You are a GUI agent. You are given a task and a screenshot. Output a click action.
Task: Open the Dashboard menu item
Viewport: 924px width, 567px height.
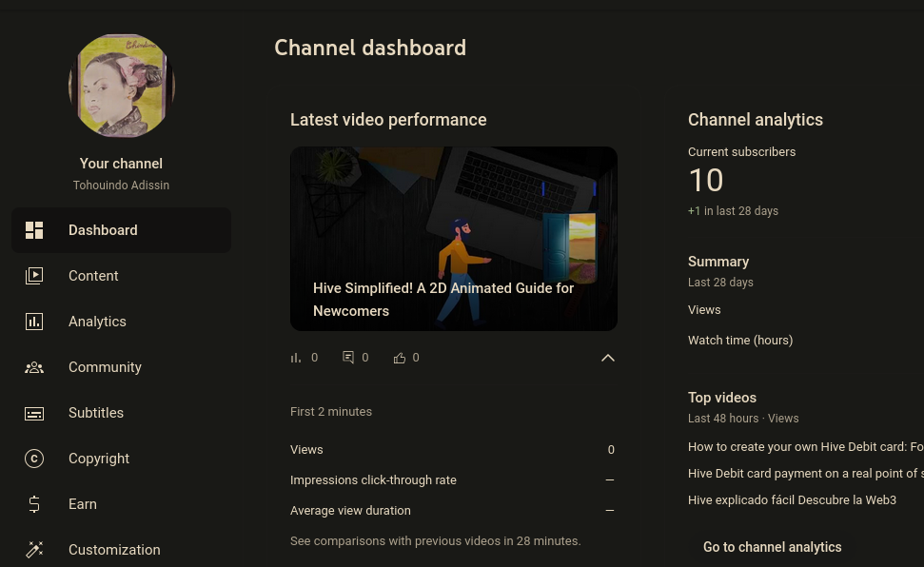(121, 230)
